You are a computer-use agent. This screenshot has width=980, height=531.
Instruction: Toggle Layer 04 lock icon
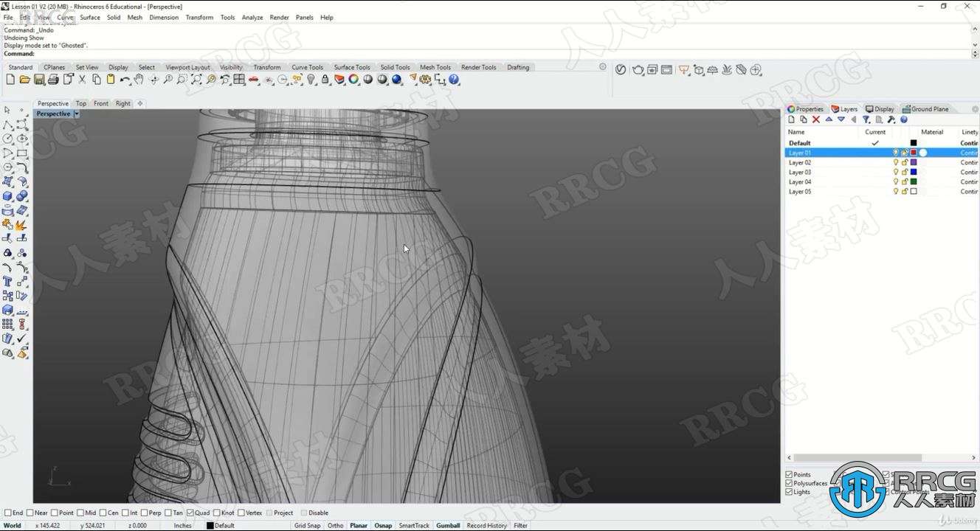click(x=905, y=181)
